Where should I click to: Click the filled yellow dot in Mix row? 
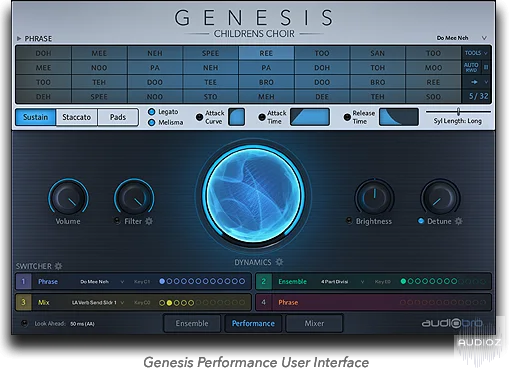click(169, 303)
